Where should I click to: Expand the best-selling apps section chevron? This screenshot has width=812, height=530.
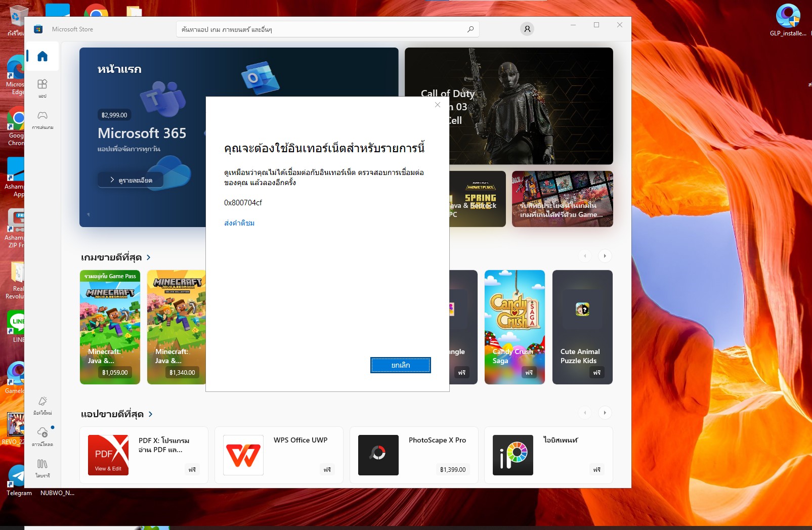[x=150, y=414]
